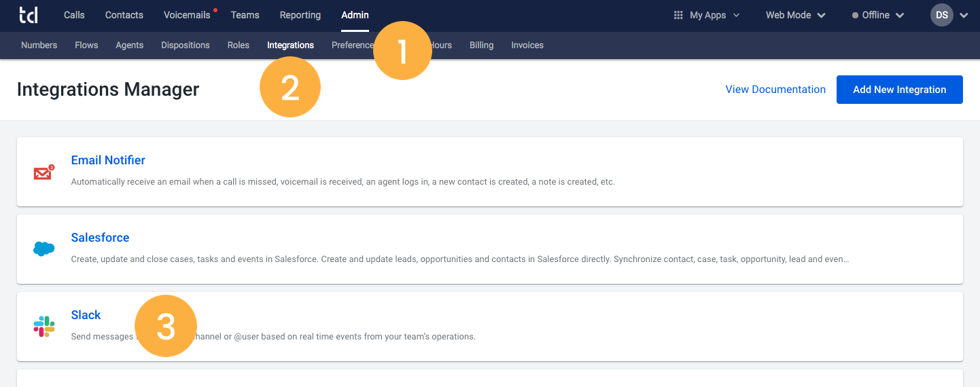Open the Slack integration title
Viewport: 980px width, 387px height.
pos(86,315)
